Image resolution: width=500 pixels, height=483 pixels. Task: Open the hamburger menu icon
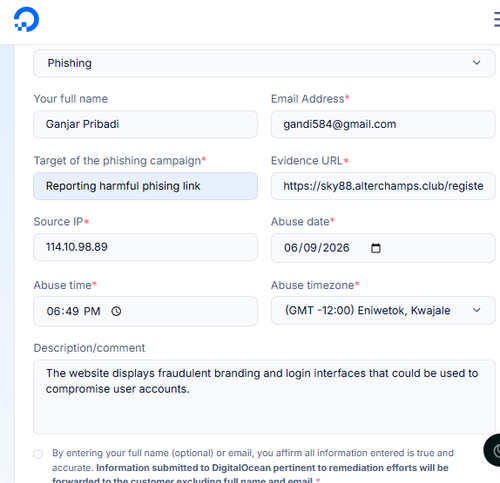[x=497, y=19]
